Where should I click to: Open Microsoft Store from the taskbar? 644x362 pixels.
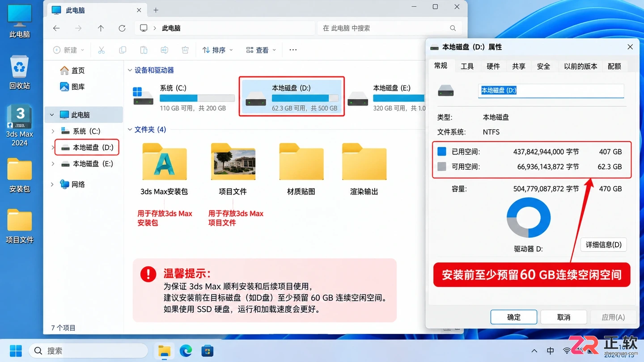207,351
